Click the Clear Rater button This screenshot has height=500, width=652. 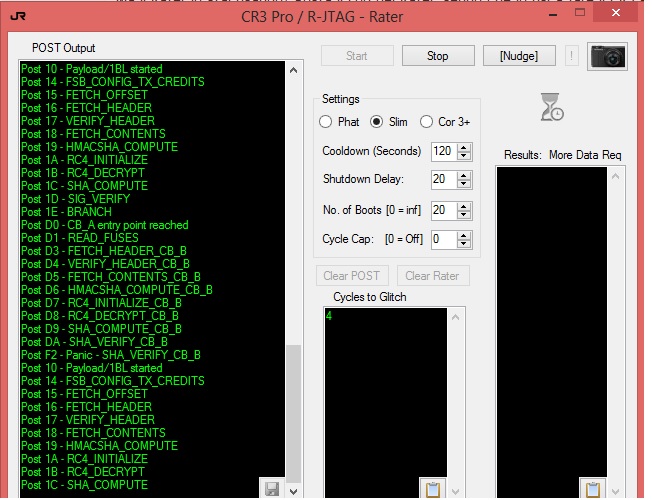pos(432,276)
